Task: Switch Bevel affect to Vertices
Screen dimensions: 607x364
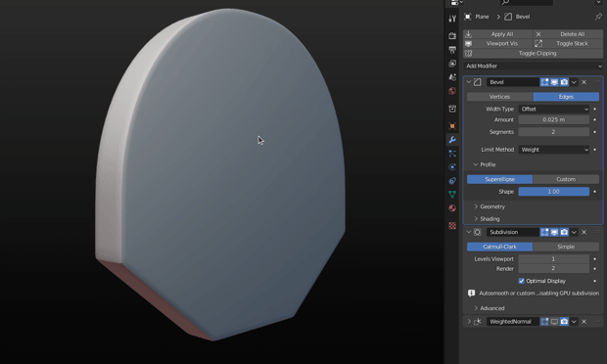Action: (x=499, y=97)
